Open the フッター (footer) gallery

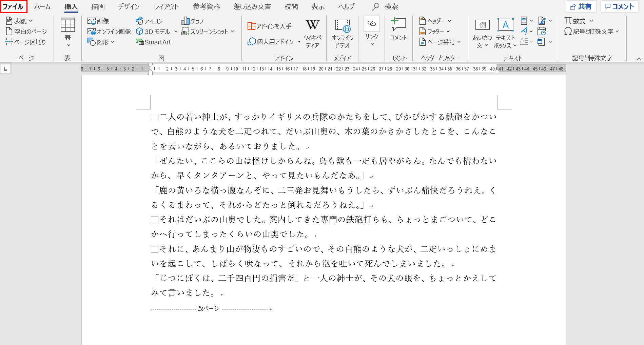tap(435, 32)
